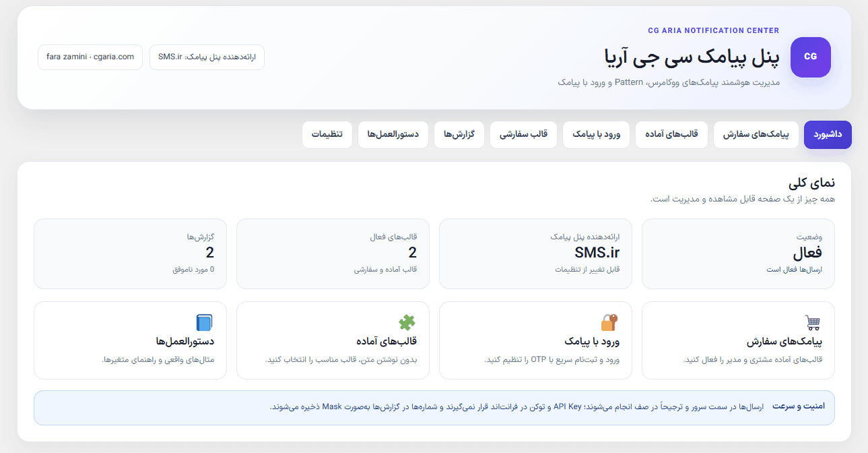Click the قالب آماده و سفارشی caption
Screen dimensions: 868x453
click(x=386, y=270)
